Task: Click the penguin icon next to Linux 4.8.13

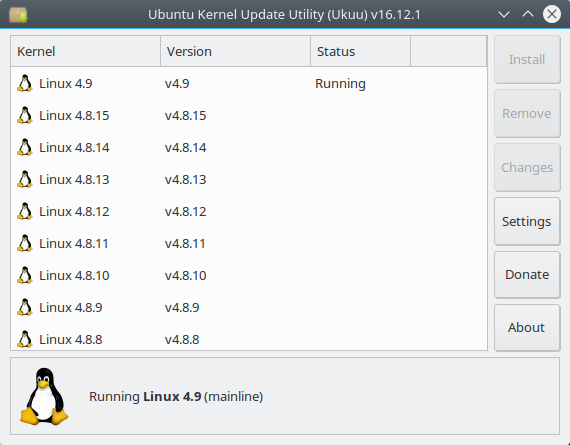Action: 25,179
